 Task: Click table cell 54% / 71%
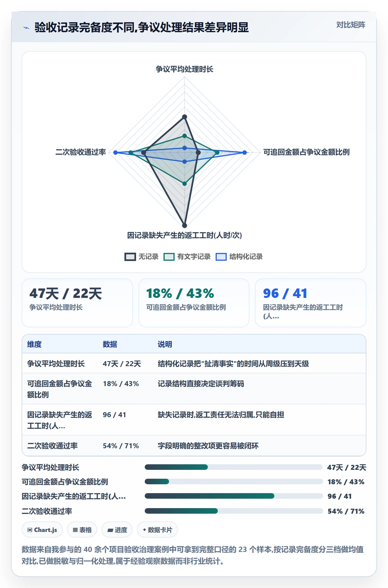121,446
